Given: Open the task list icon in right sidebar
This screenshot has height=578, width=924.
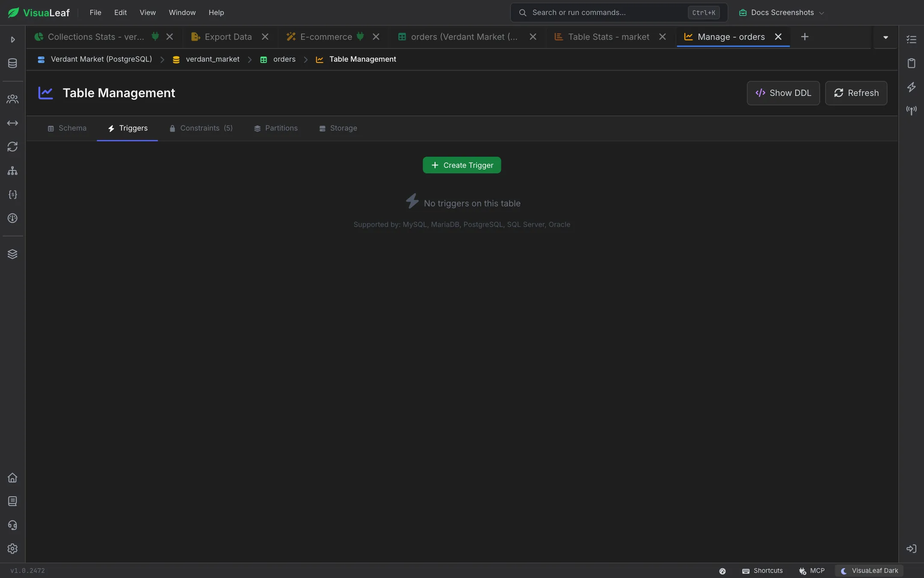Looking at the screenshot, I should point(912,39).
